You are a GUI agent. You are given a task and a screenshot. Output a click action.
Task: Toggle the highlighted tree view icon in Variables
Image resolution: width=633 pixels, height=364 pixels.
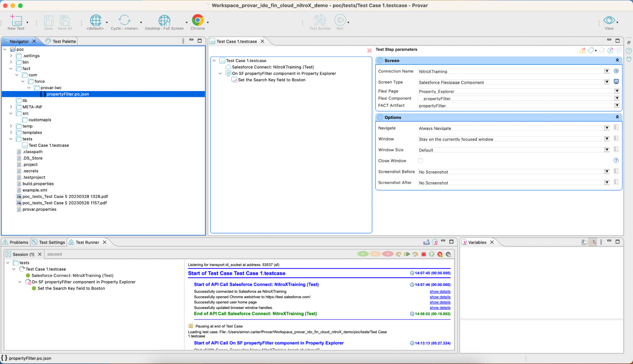(x=592, y=242)
